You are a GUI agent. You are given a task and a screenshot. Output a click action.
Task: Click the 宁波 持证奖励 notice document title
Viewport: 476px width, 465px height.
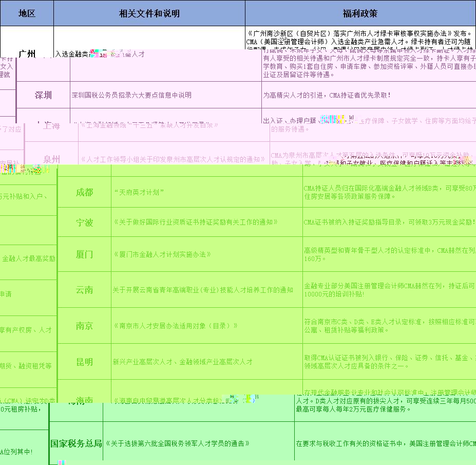tap(195, 222)
